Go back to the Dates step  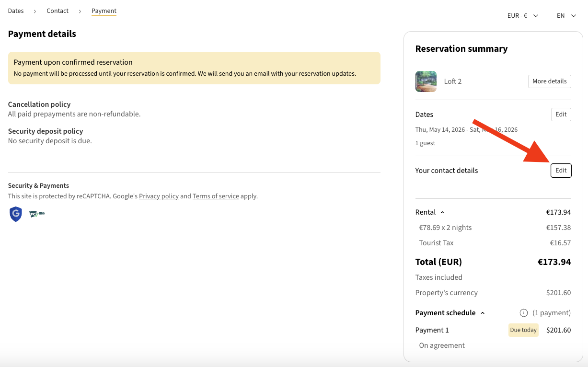(x=16, y=11)
